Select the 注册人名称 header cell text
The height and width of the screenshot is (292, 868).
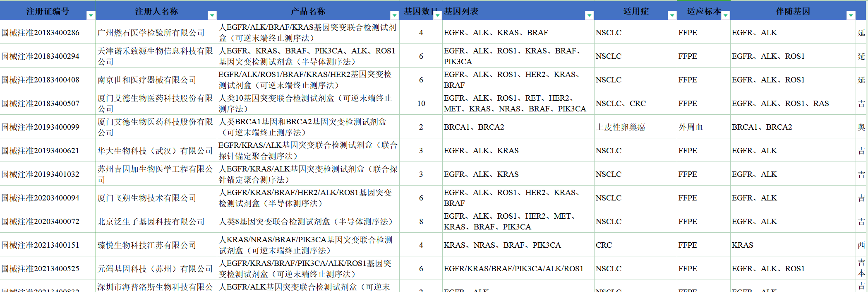click(156, 11)
